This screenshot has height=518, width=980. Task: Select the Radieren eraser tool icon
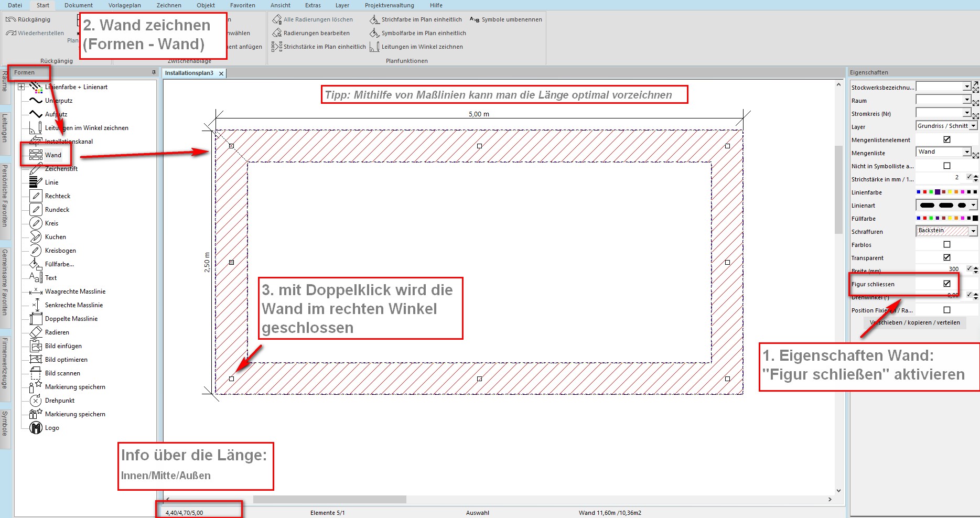[36, 332]
